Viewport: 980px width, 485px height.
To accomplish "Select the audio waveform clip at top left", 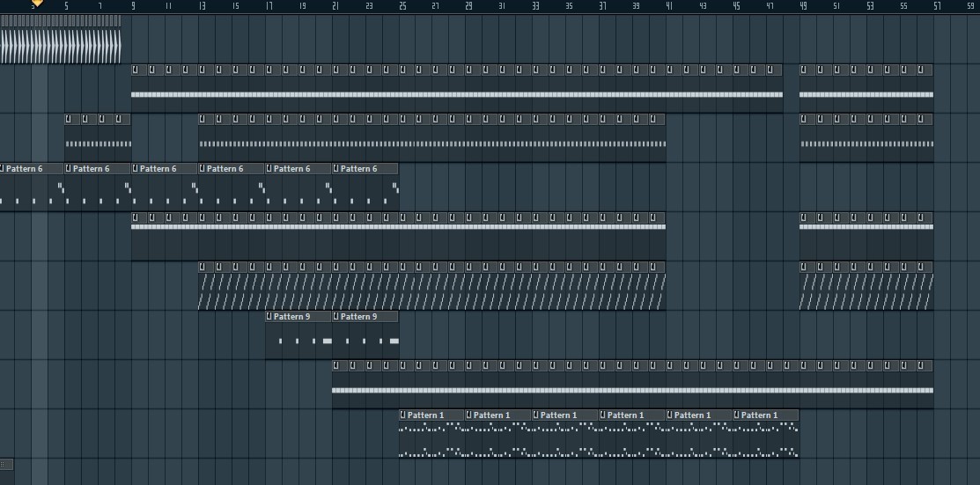I will [x=60, y=46].
